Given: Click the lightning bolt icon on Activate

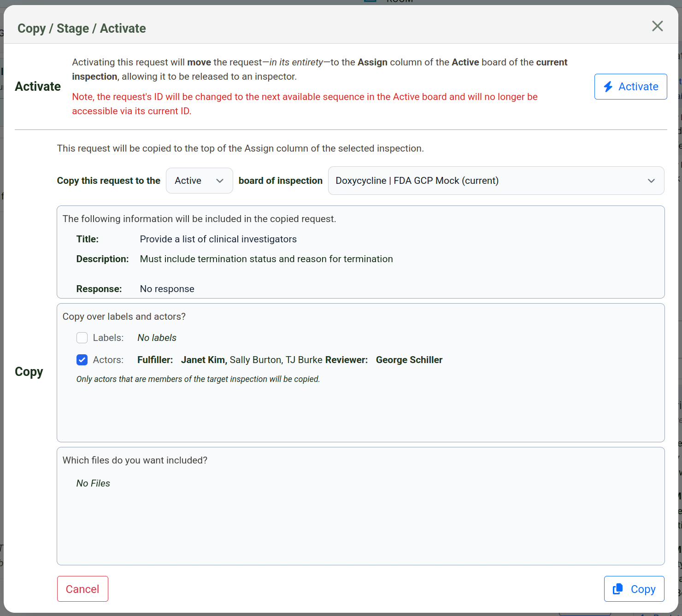Looking at the screenshot, I should (x=608, y=87).
